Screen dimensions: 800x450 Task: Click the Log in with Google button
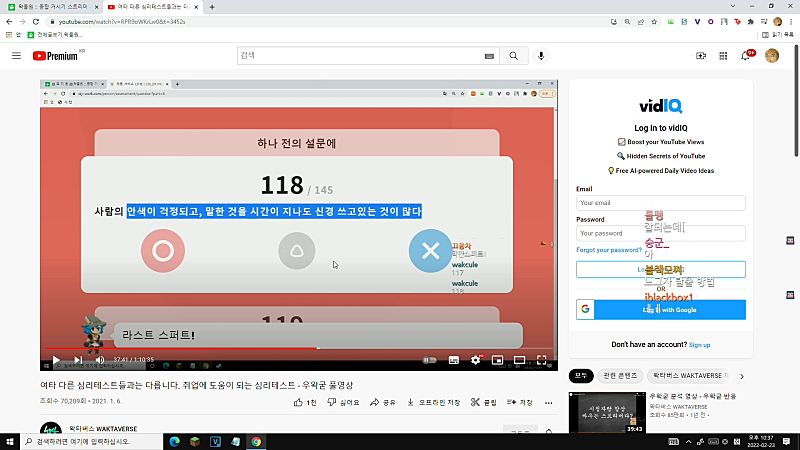point(661,310)
